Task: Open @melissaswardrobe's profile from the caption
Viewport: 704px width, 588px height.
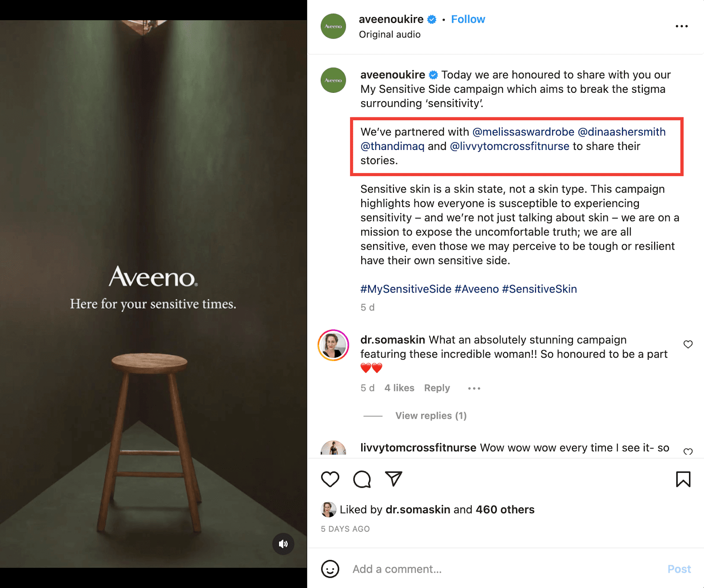Action: click(x=523, y=131)
